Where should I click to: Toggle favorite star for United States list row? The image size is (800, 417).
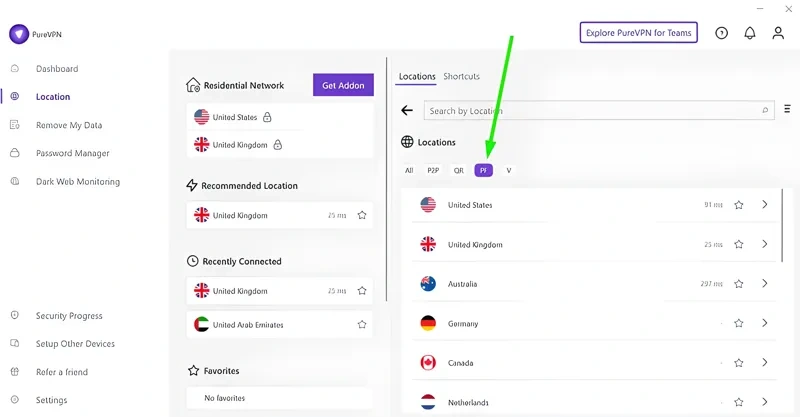pyautogui.click(x=738, y=205)
